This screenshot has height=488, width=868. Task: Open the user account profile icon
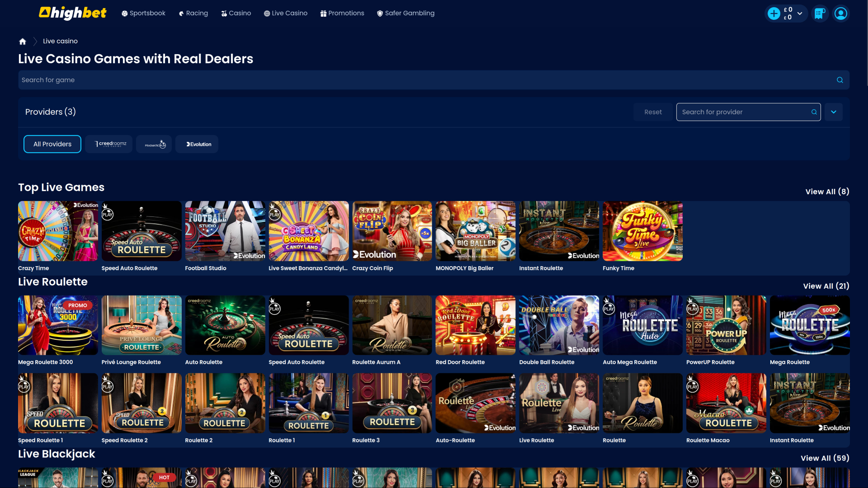click(x=840, y=13)
